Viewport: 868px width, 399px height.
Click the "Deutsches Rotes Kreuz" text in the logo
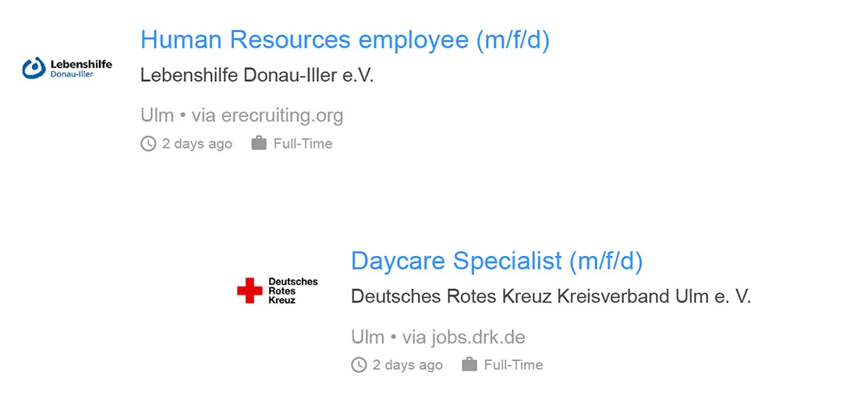click(x=293, y=290)
